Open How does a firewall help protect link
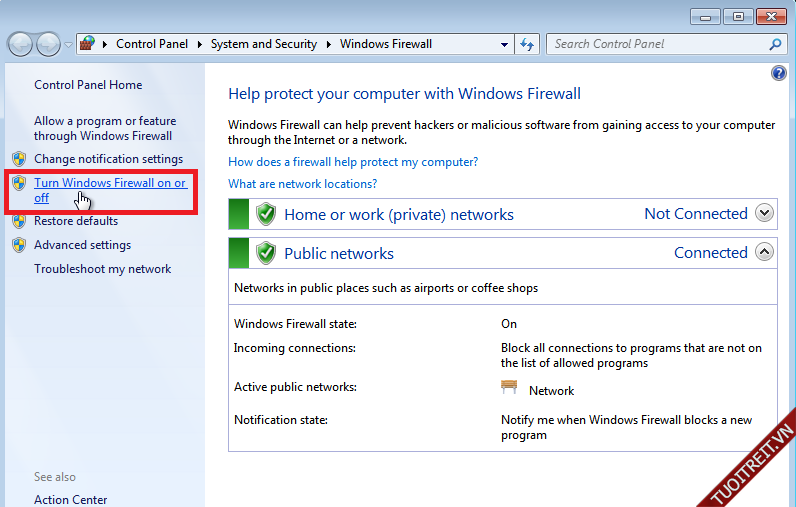Viewport: 796px width, 507px height. point(353,162)
